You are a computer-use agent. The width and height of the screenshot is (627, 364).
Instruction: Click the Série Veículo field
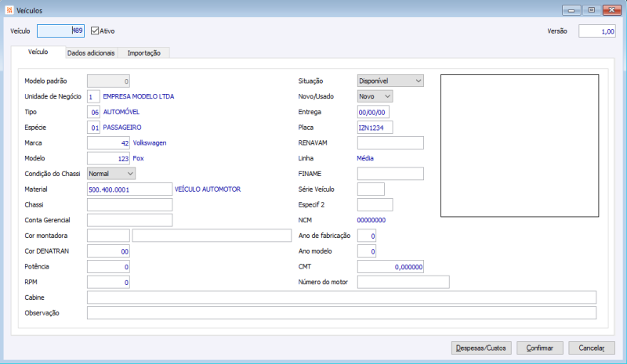pos(371,189)
